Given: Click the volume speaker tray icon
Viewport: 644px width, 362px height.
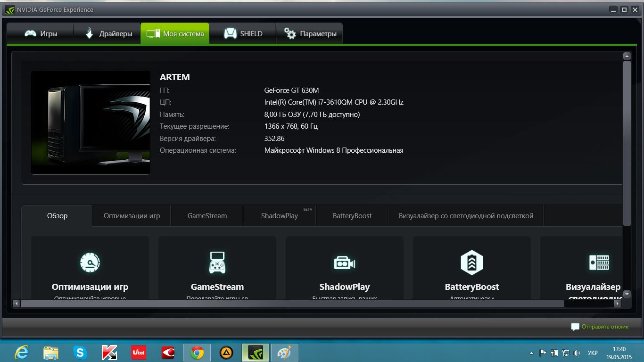Looking at the screenshot, I should [577, 353].
